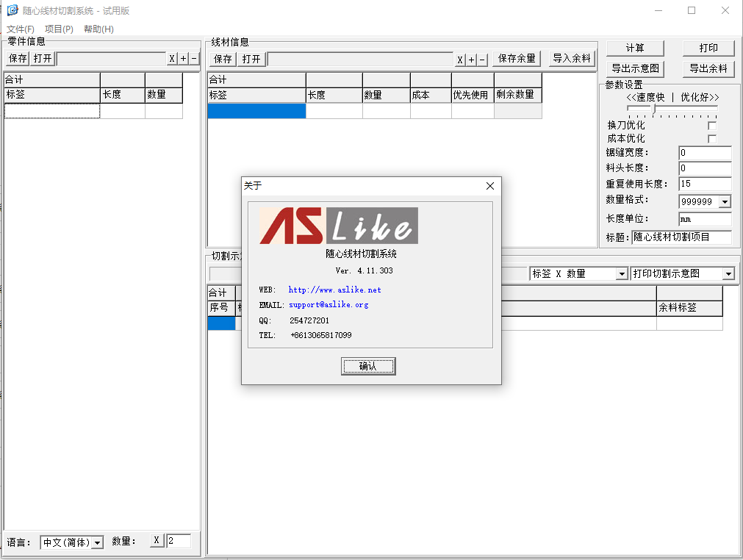Click the AS Like logo image
Viewport: 743px width, 560px height.
[x=339, y=226]
